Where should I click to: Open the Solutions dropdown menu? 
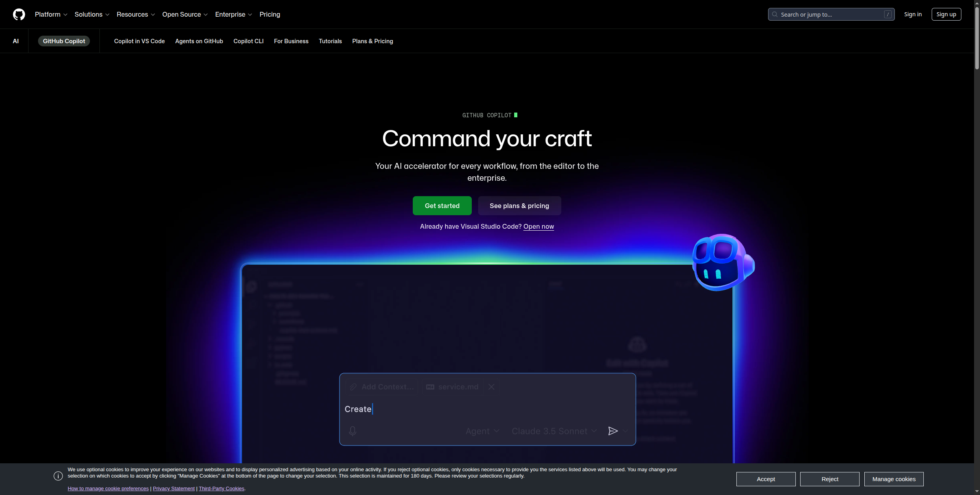point(92,14)
